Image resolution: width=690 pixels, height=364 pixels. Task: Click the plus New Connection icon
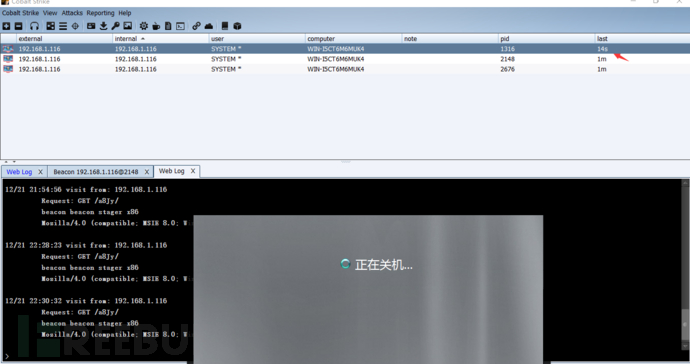pyautogui.click(x=6, y=26)
